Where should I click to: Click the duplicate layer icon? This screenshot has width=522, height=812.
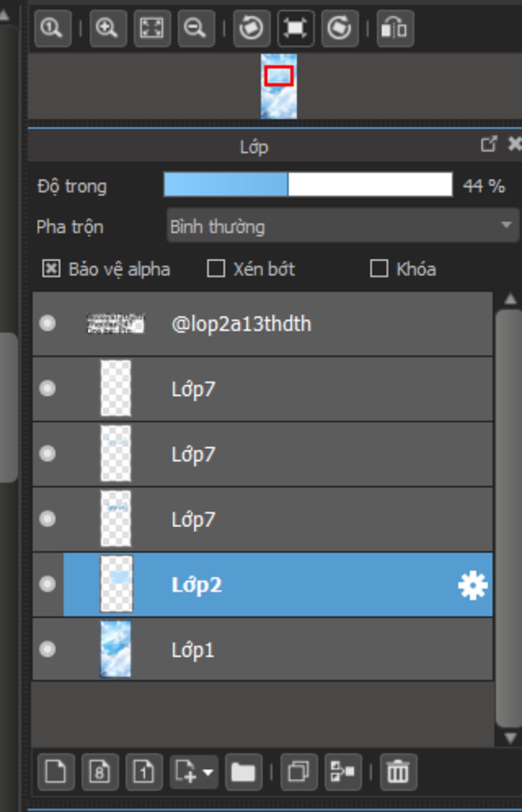(299, 772)
